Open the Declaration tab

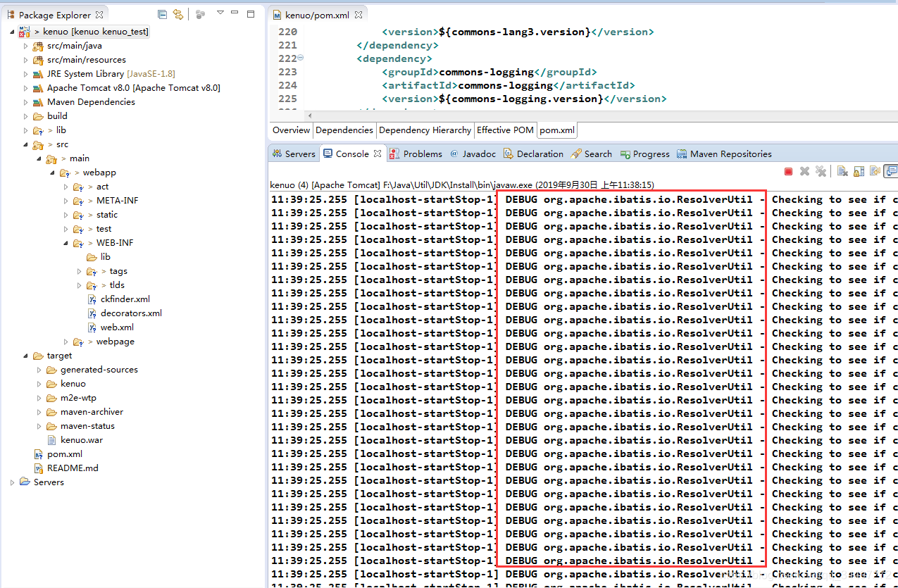(x=533, y=154)
